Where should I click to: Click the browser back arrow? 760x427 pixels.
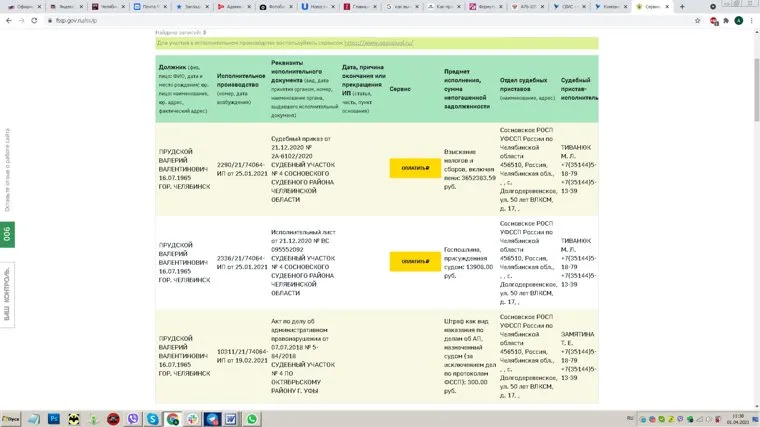click(x=7, y=19)
